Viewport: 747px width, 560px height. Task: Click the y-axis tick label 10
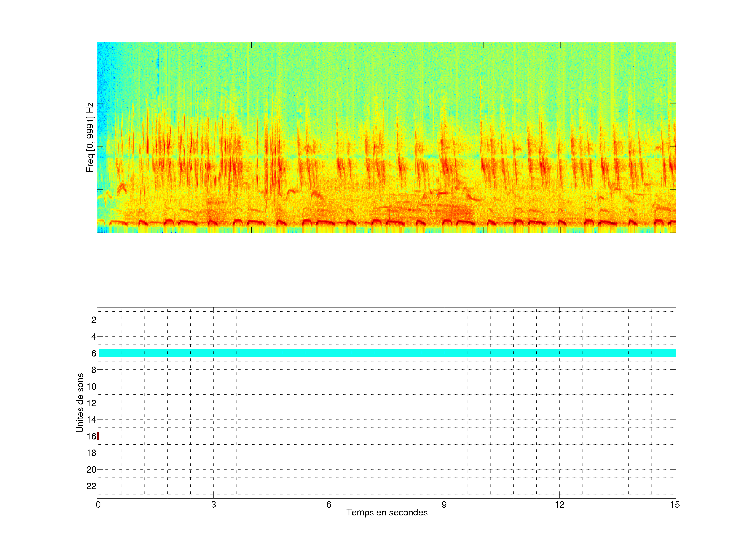92,387
